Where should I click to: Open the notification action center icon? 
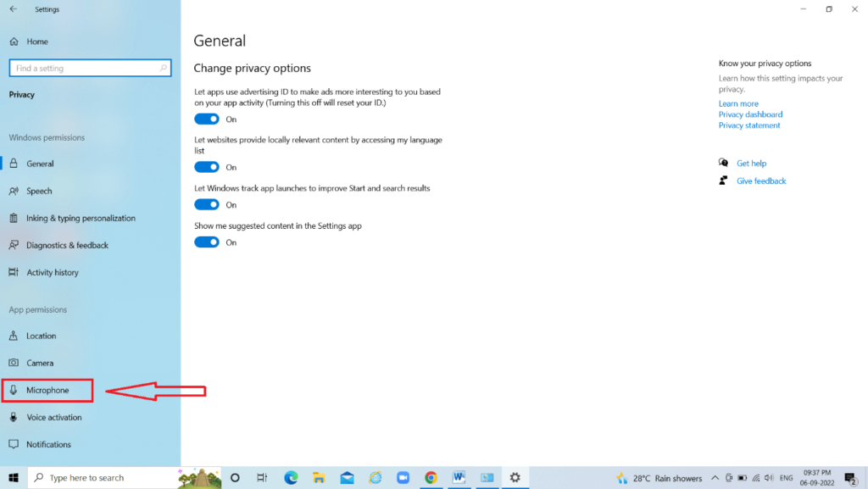pyautogui.click(x=851, y=478)
